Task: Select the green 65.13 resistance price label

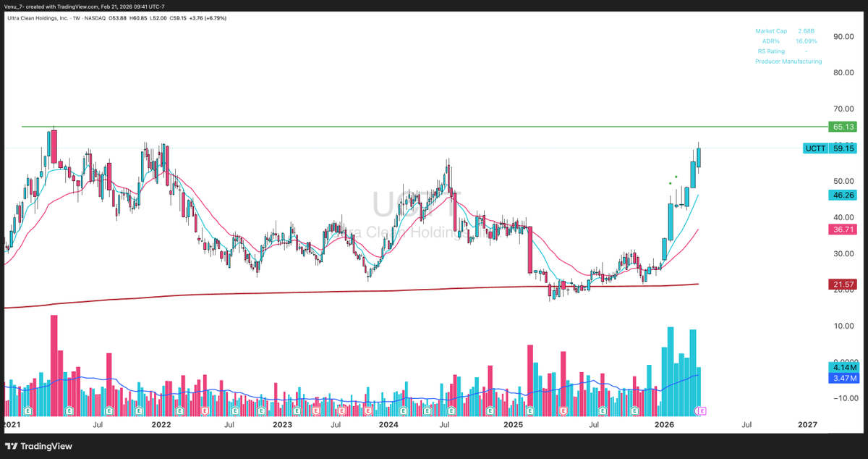Action: point(844,127)
